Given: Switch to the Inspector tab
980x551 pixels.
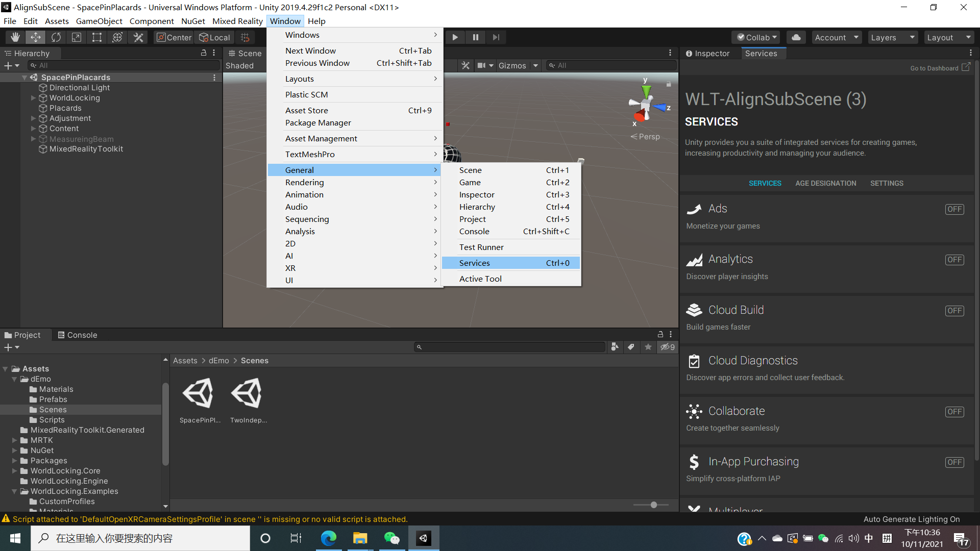Looking at the screenshot, I should point(708,53).
